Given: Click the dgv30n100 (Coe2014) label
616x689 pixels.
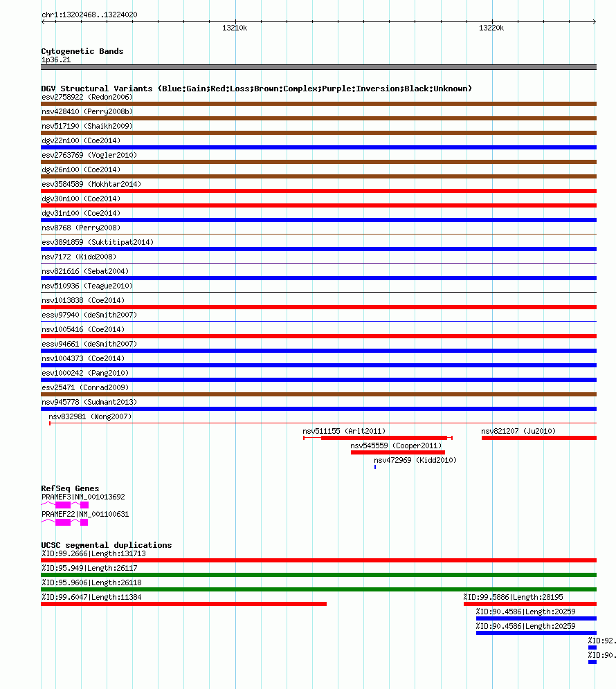Looking at the screenshot, I should pos(81,199).
